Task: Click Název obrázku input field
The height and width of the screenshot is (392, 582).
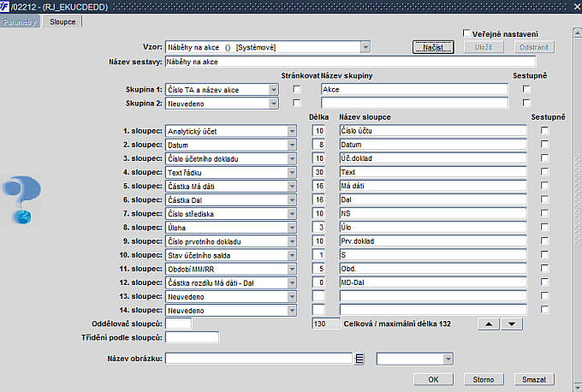Action: [258, 359]
